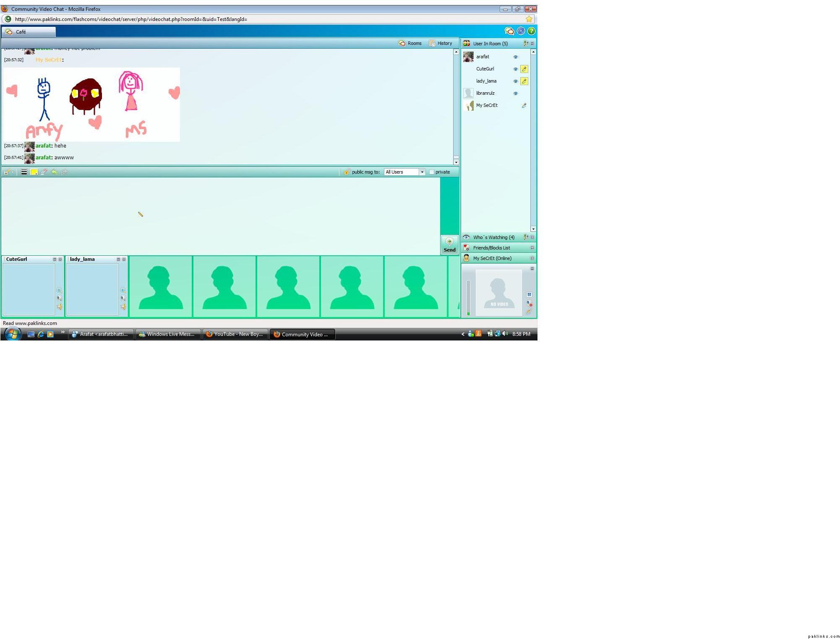Screen dimensions: 840x639
Task: Select the pencil drawing tool
Action: [7, 172]
